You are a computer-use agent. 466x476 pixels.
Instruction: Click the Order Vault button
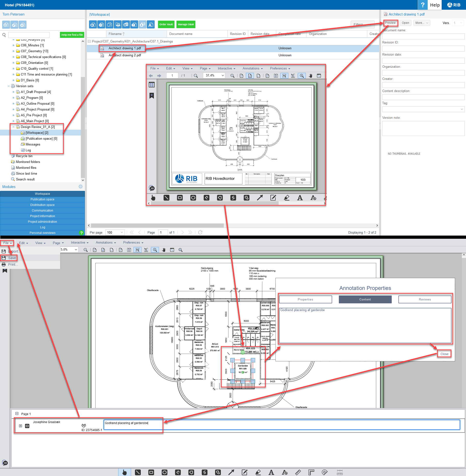pos(166,25)
